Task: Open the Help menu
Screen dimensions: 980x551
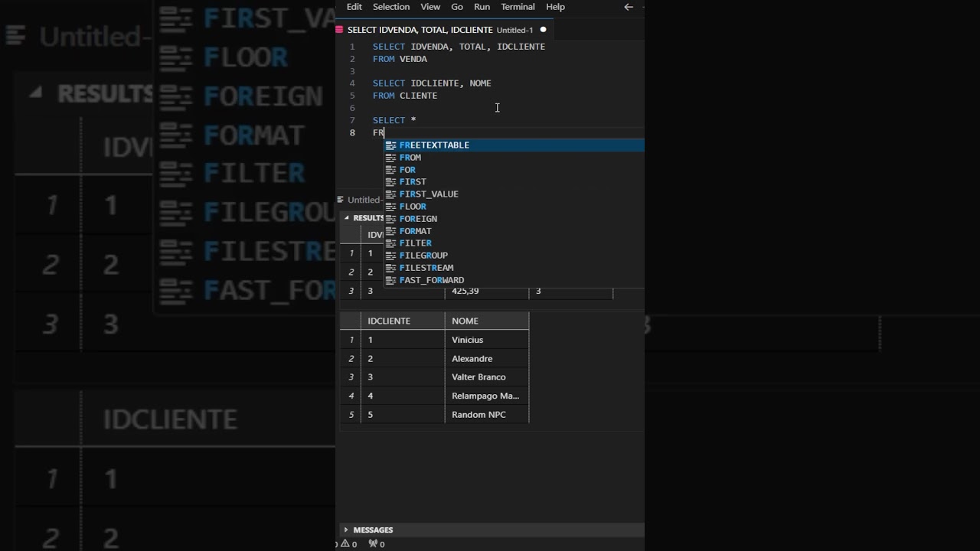Action: [x=555, y=7]
